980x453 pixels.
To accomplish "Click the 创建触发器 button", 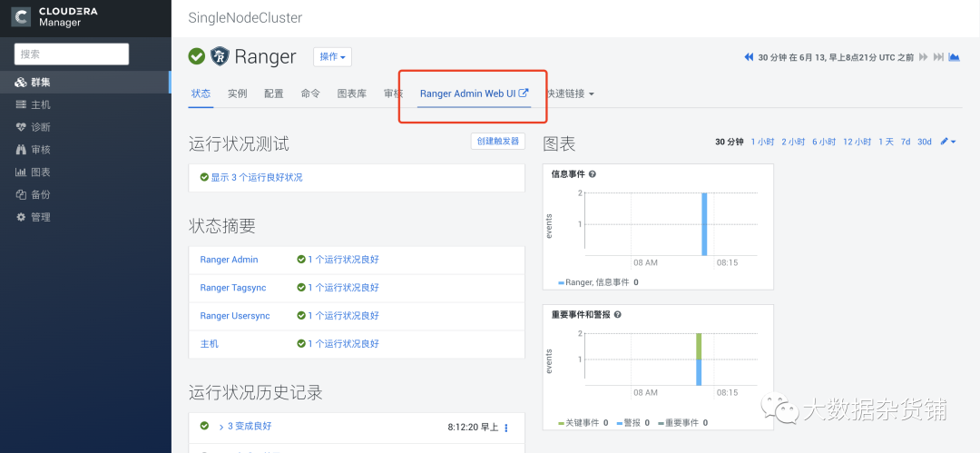I will [x=498, y=142].
